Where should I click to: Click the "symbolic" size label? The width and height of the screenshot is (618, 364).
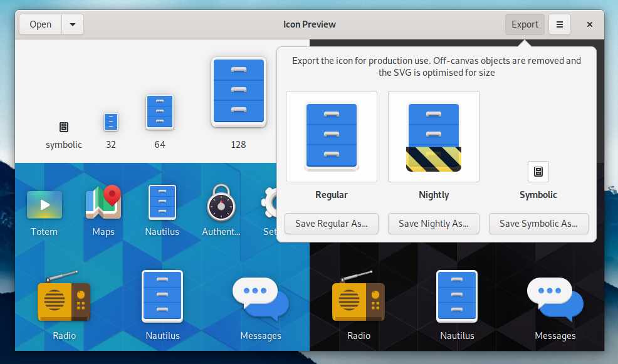(64, 145)
